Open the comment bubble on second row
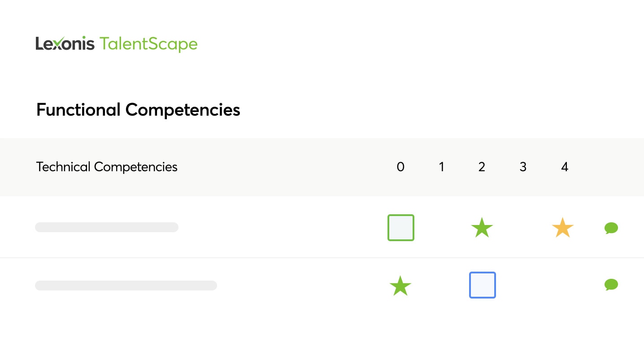This screenshot has height=355, width=644. tap(611, 285)
